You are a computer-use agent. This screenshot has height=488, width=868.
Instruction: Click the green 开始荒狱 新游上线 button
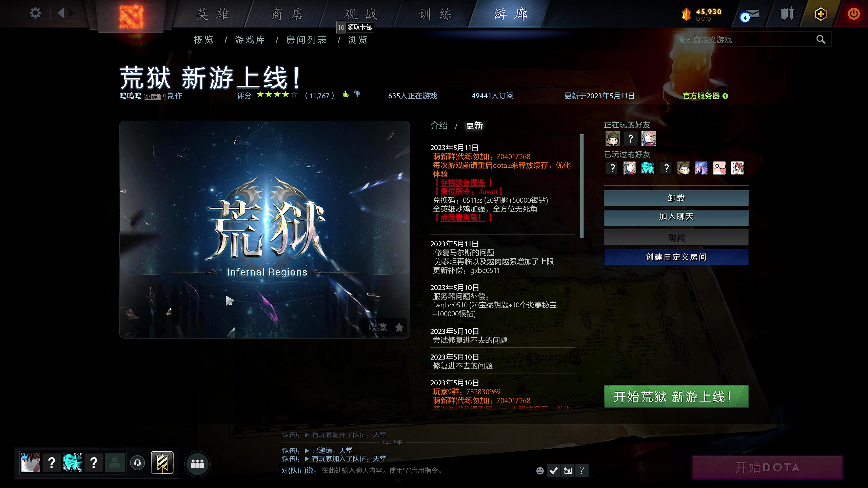(676, 396)
